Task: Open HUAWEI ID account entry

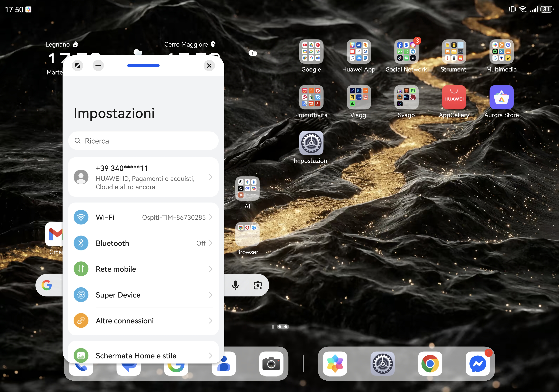Action: [143, 177]
